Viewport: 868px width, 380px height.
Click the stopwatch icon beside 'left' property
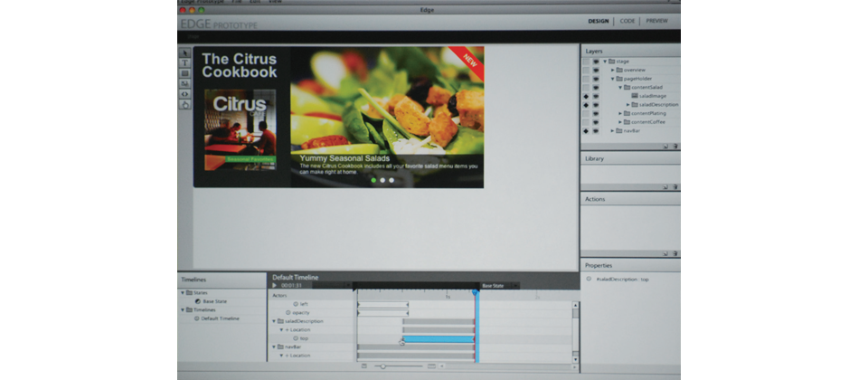296,304
